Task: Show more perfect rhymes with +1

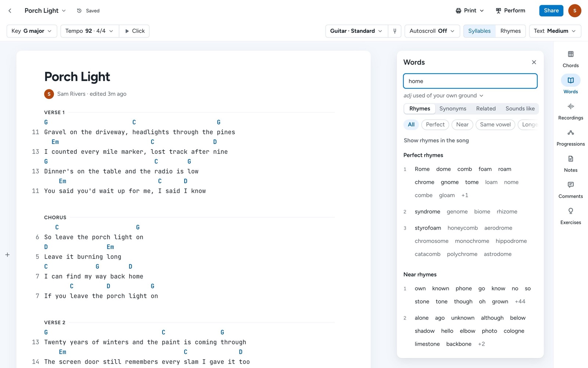Action: click(x=465, y=195)
